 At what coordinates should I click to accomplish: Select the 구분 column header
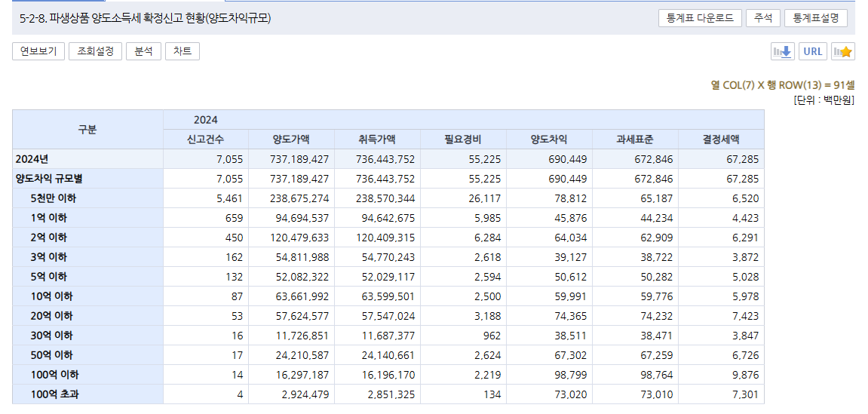87,130
